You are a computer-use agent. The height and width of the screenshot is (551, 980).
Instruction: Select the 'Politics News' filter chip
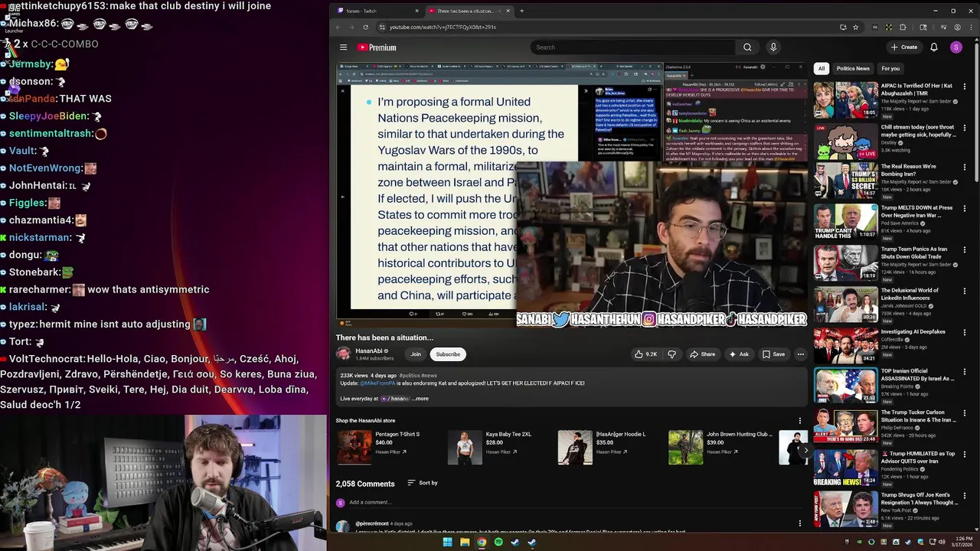pyautogui.click(x=853, y=69)
